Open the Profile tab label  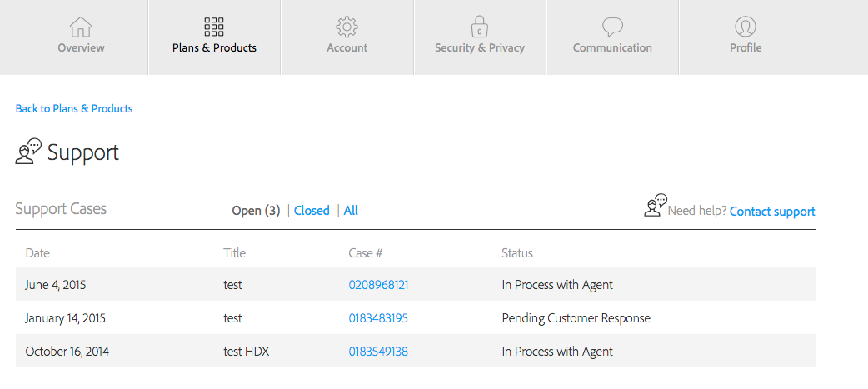tap(746, 48)
